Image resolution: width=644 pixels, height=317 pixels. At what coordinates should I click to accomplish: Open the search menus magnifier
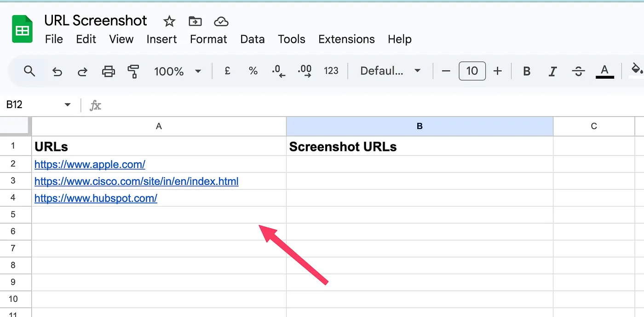[x=29, y=71]
